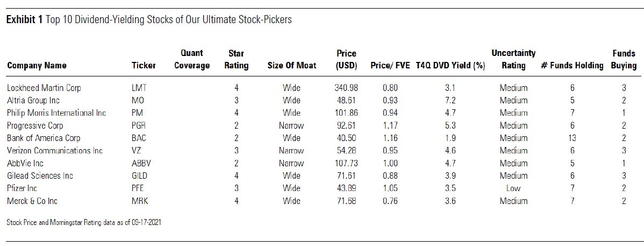Select the Funds Buying column header
Screen dimensions: 644x246
coord(624,59)
